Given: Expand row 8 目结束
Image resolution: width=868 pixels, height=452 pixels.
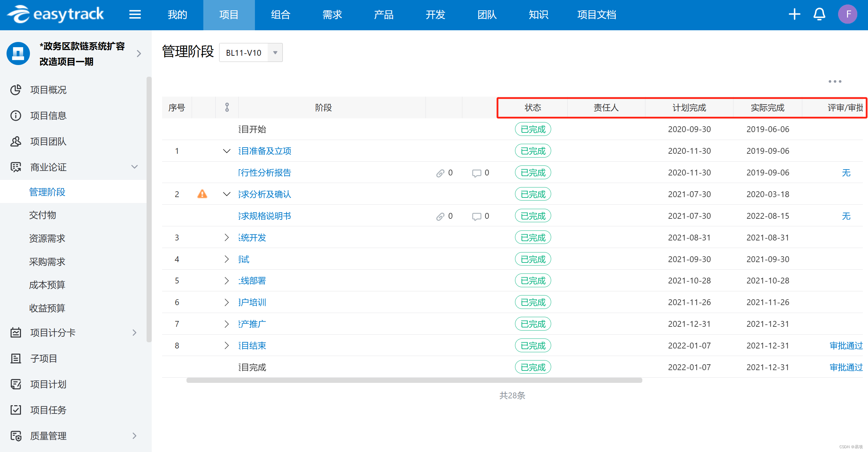Looking at the screenshot, I should [226, 345].
